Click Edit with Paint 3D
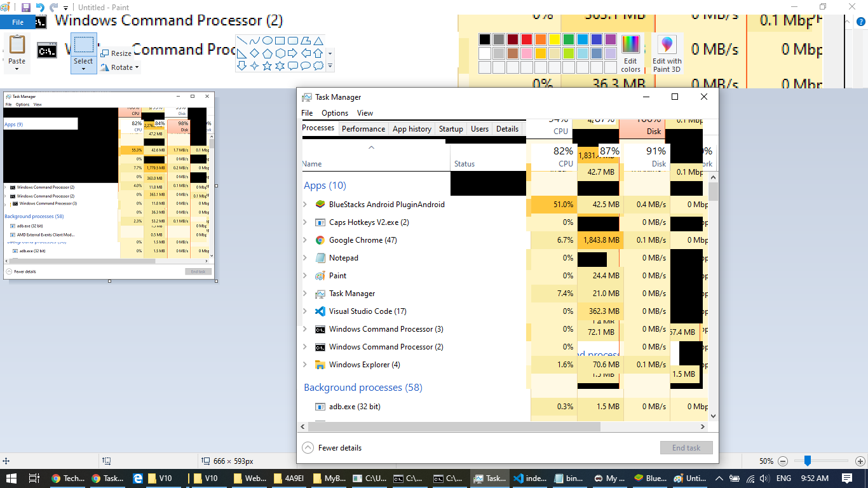The width and height of the screenshot is (868, 488). tap(667, 54)
